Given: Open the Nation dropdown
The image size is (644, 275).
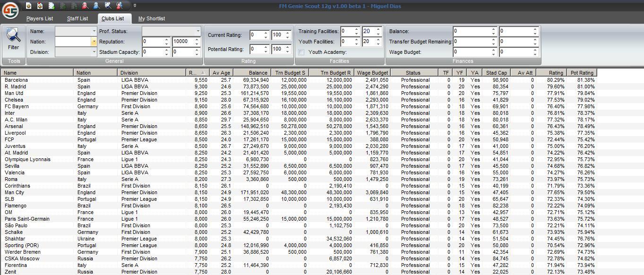Looking at the screenshot, I should 94,42.
